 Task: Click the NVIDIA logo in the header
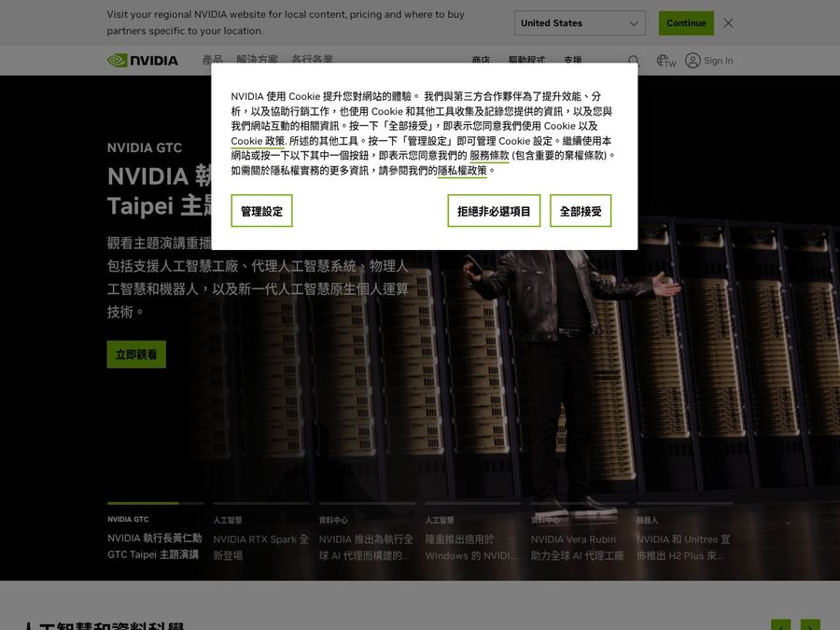pyautogui.click(x=143, y=61)
